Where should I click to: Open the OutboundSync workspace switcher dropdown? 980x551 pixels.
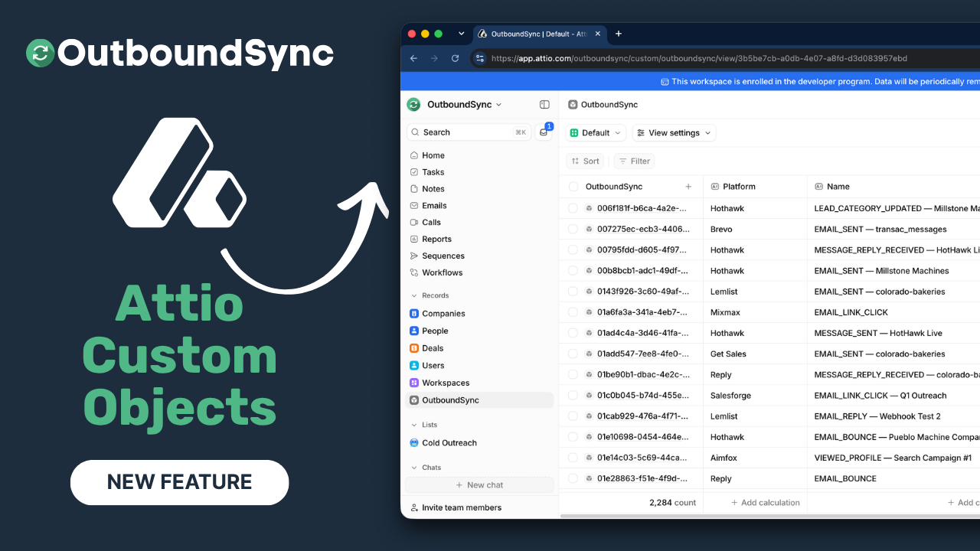tap(455, 105)
